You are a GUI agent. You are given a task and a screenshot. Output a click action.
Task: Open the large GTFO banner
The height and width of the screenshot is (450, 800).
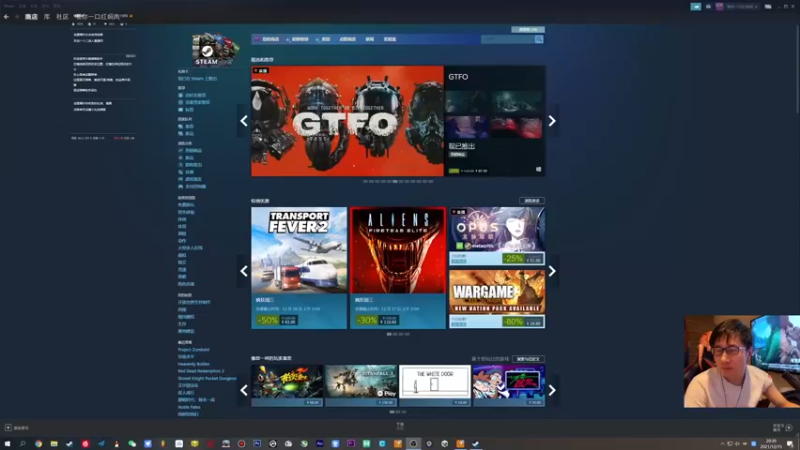tap(347, 121)
